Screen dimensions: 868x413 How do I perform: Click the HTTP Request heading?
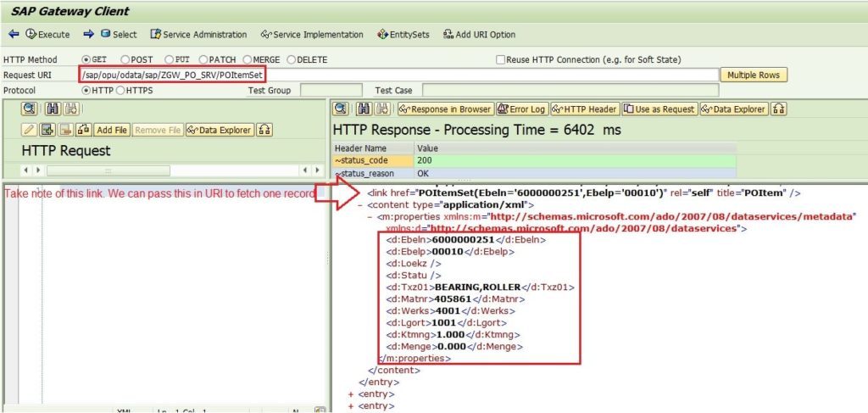[66, 151]
